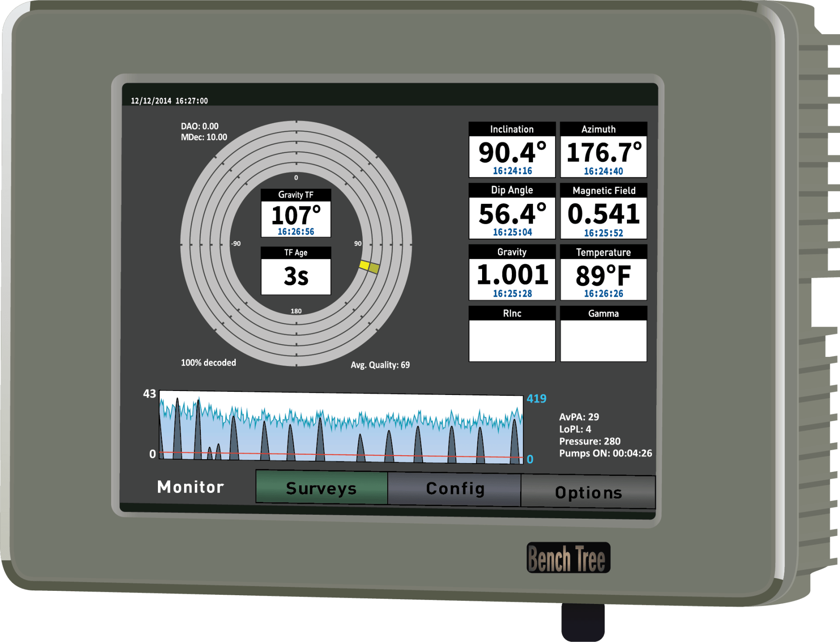
Task: Open the Gamma panel
Action: click(x=603, y=335)
